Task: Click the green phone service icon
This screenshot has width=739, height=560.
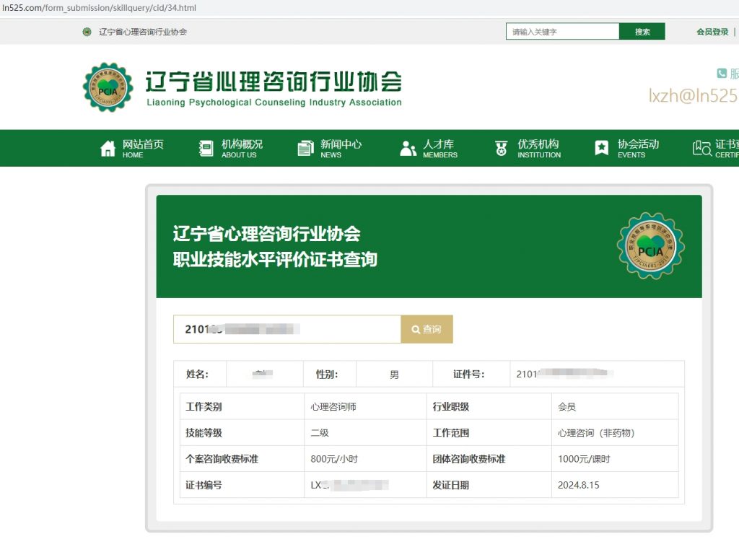Action: (x=722, y=73)
